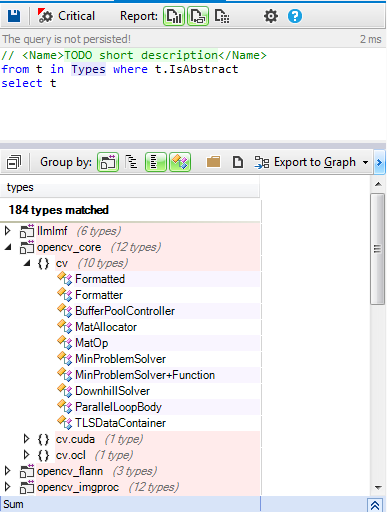Click the brown folder icon in results toolbar
Image resolution: width=387 pixels, height=512 pixels.
pos(213,162)
